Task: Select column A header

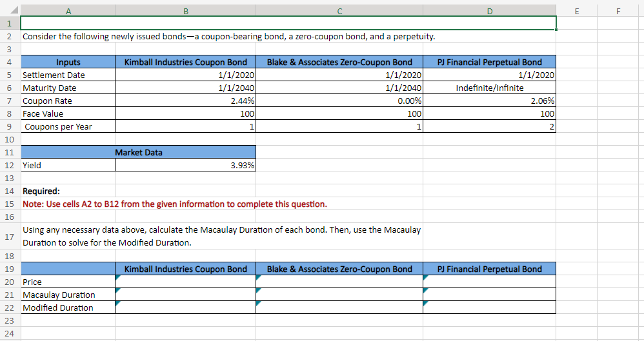Action: point(68,11)
